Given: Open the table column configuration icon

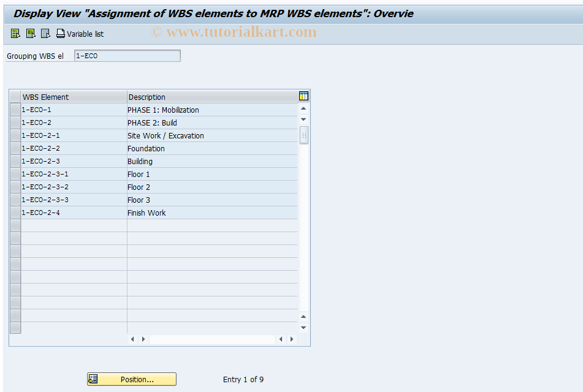Looking at the screenshot, I should tap(303, 96).
